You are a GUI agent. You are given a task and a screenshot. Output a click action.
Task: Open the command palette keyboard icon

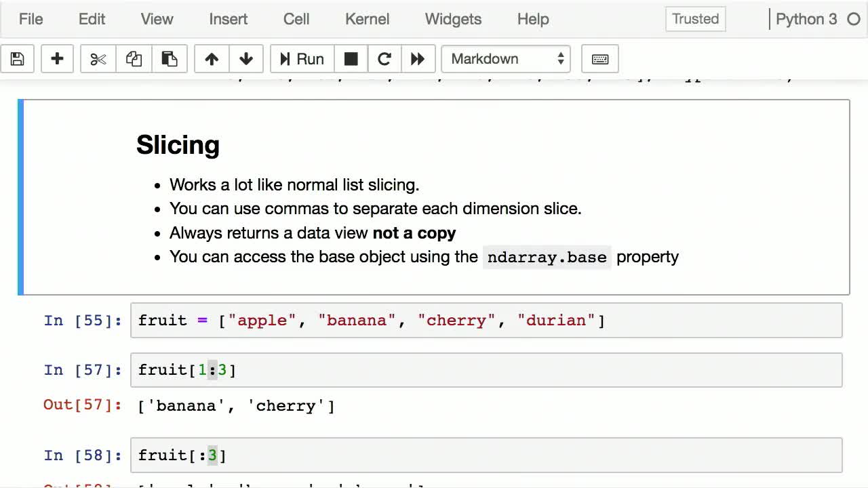click(599, 59)
